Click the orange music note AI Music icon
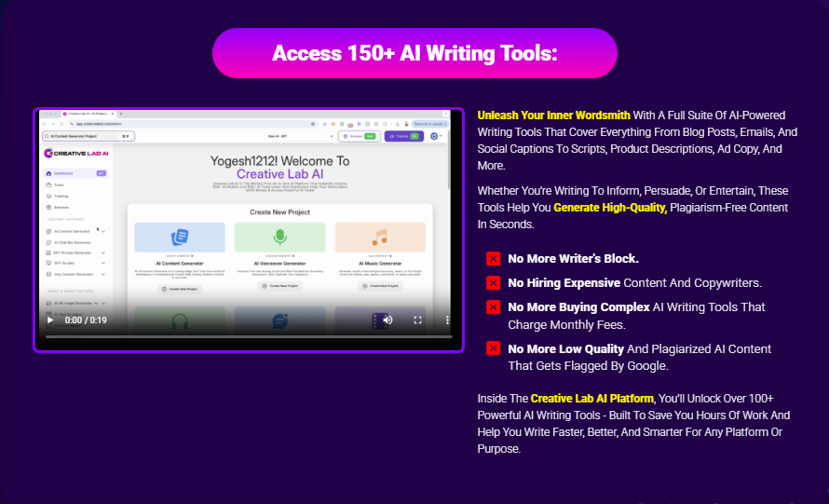 [x=380, y=237]
